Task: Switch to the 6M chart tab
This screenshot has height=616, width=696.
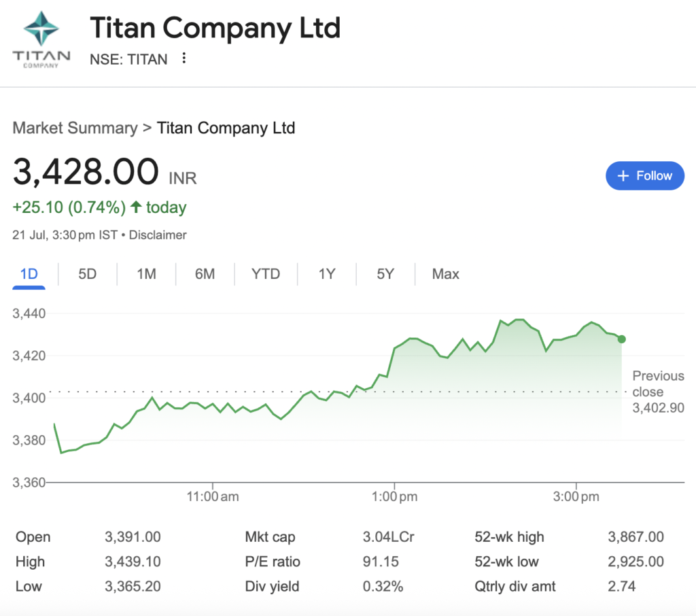Action: coord(205,274)
